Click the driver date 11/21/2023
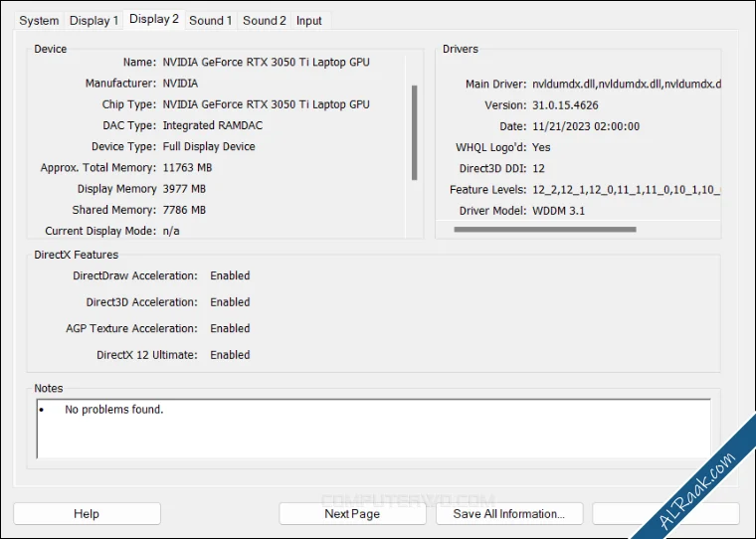Image resolution: width=756 pixels, height=539 pixels. 586,126
